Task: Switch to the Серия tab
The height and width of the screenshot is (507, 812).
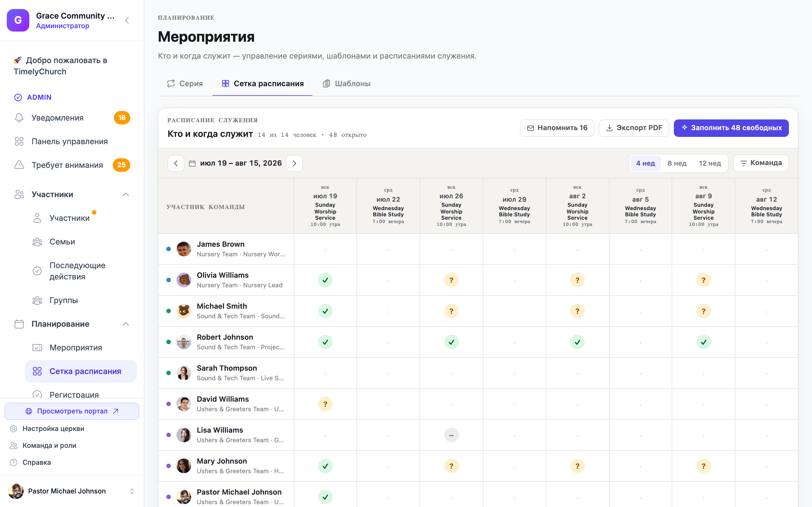Action: pyautogui.click(x=185, y=83)
